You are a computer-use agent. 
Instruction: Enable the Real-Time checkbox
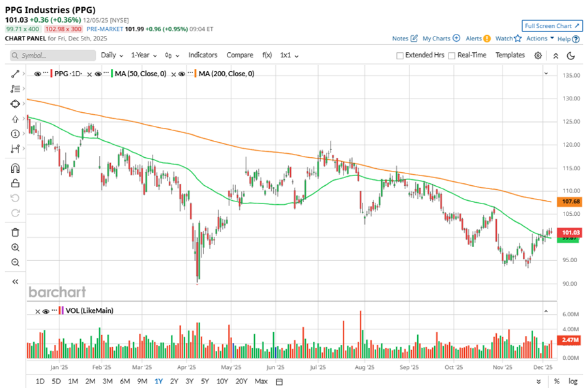pos(452,55)
